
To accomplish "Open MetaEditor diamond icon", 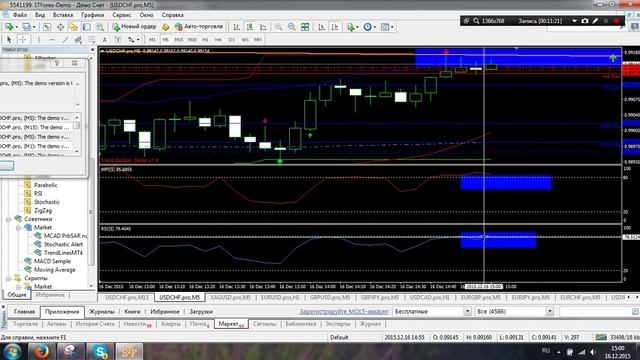I will [165, 27].
